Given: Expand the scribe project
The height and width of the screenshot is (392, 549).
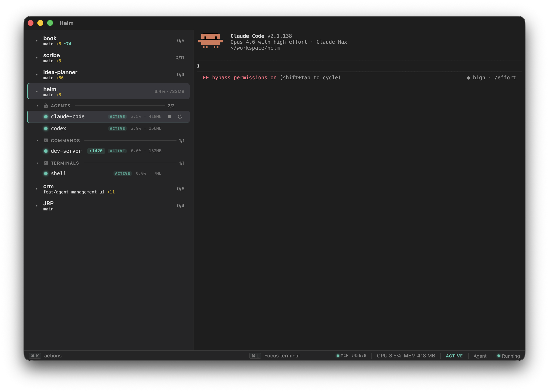Looking at the screenshot, I should [37, 58].
